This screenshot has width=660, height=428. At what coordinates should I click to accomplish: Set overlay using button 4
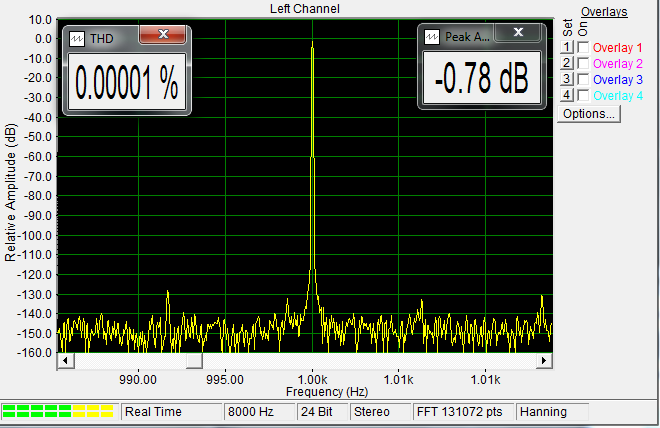pos(567,95)
